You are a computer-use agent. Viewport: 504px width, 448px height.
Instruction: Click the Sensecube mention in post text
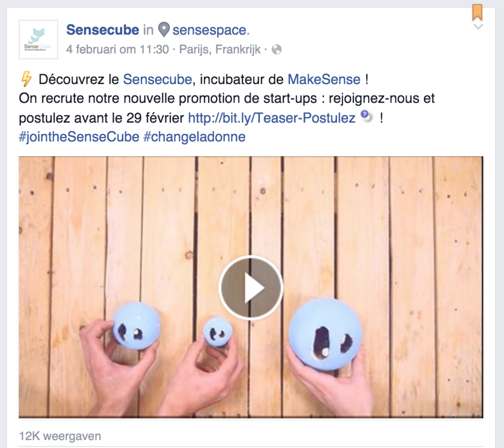click(158, 80)
